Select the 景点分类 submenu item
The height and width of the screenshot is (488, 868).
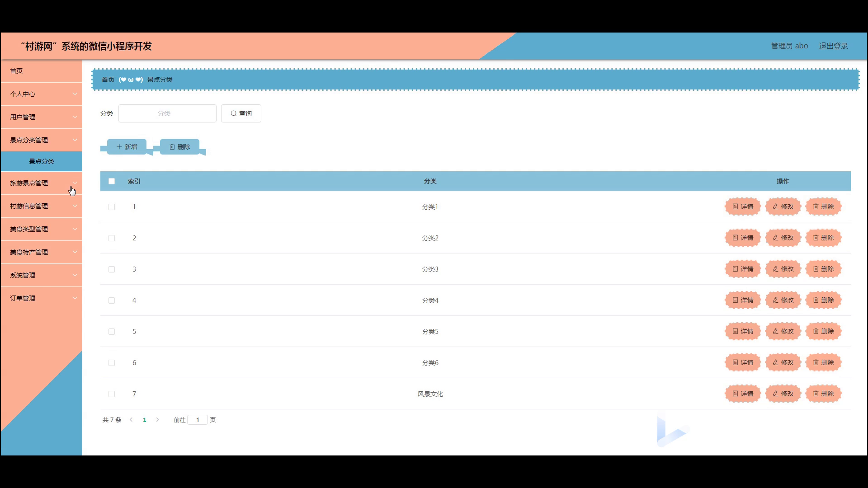[42, 161]
